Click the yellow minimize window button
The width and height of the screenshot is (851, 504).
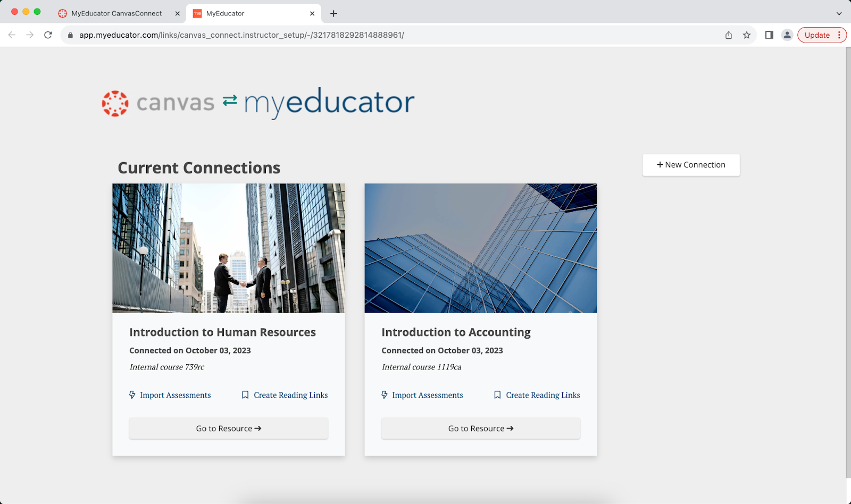26,12
